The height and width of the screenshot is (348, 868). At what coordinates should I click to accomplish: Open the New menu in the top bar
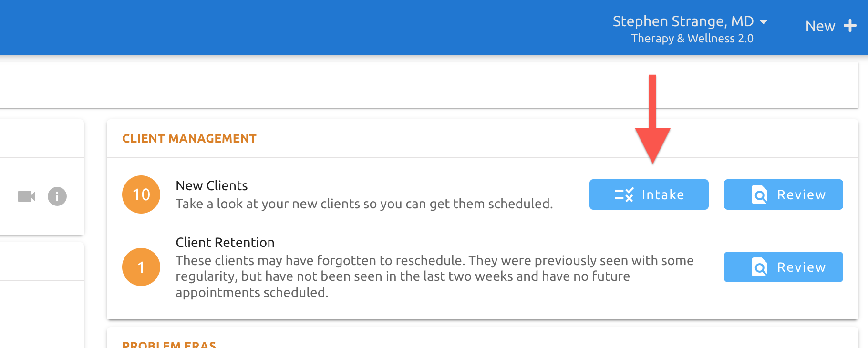point(820,26)
